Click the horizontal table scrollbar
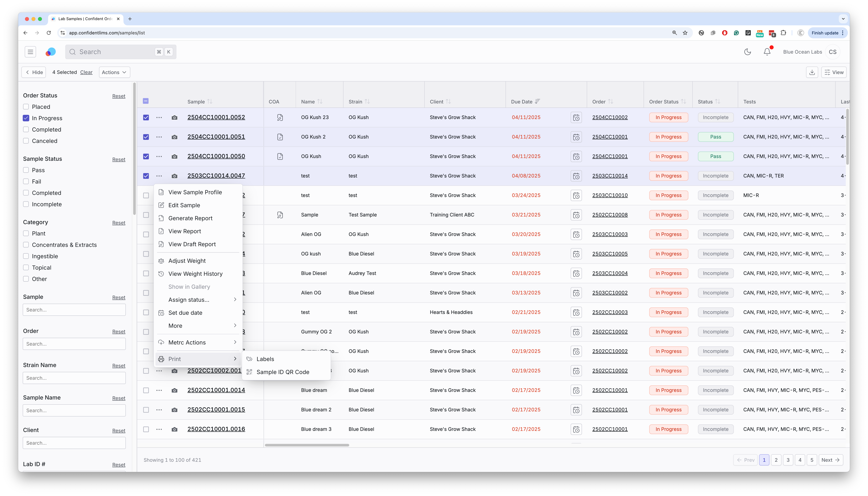Image resolution: width=868 pixels, height=496 pixels. 307,445
